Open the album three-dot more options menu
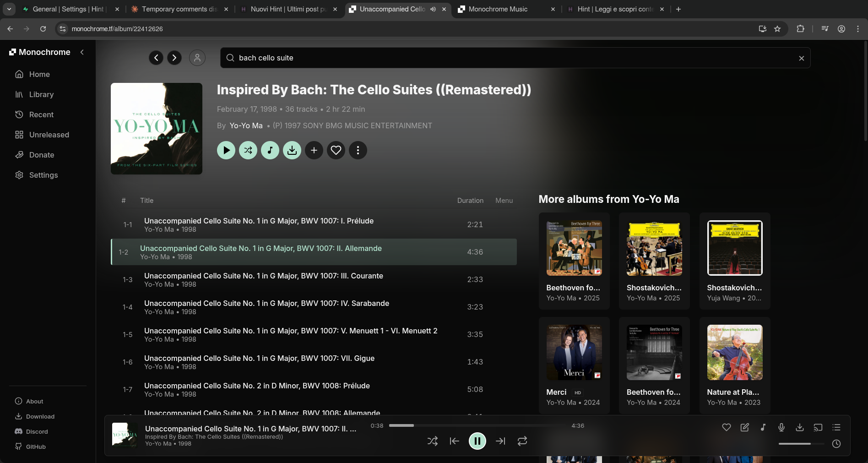The width and height of the screenshot is (868, 463). coord(358,150)
